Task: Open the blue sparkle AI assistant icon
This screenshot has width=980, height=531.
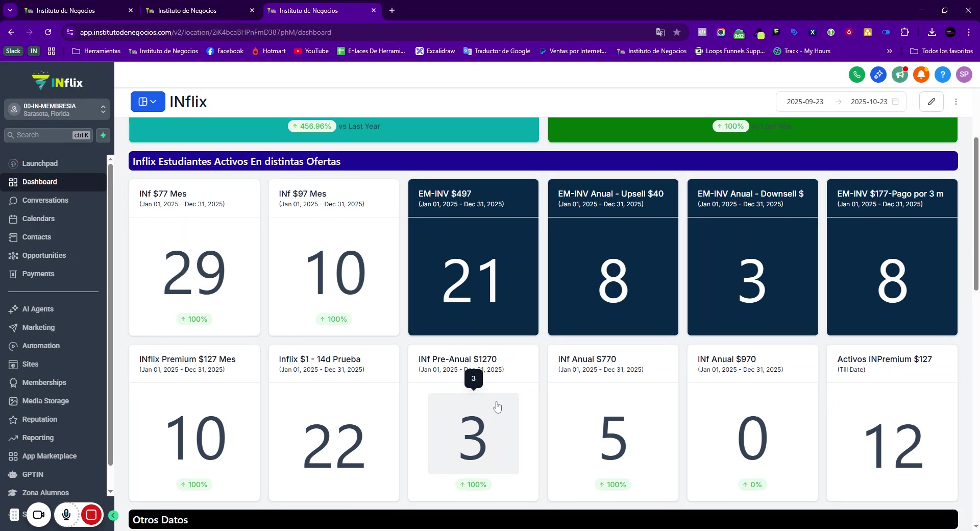Action: coord(878,75)
